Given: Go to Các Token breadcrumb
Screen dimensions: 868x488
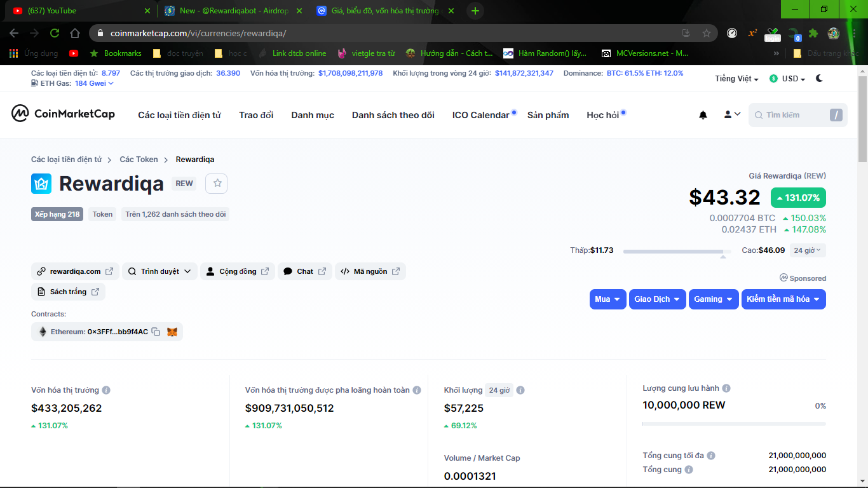Looking at the screenshot, I should 139,159.
